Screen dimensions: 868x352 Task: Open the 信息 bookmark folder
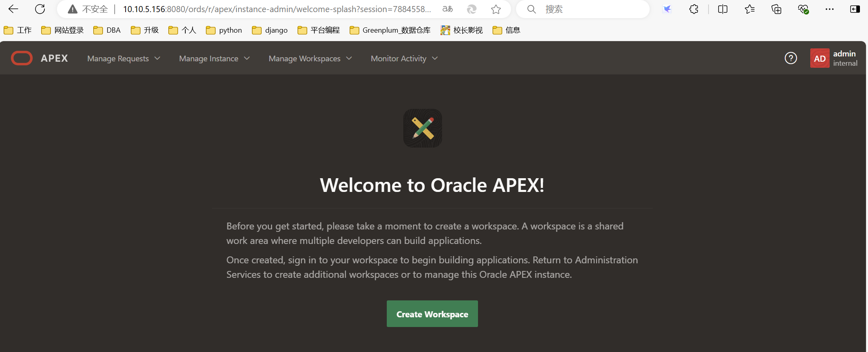(507, 30)
